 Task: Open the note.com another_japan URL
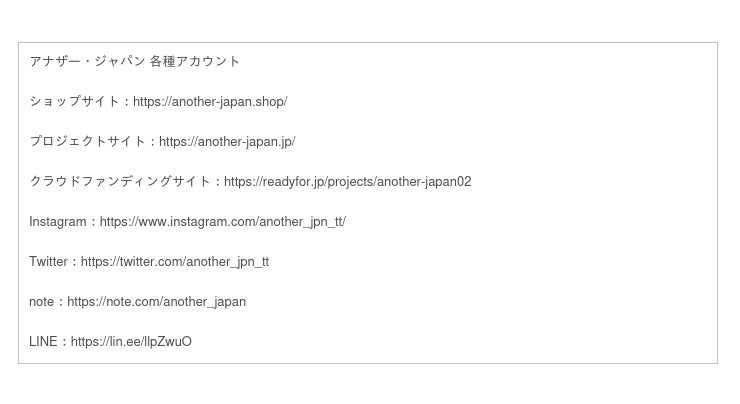156,302
